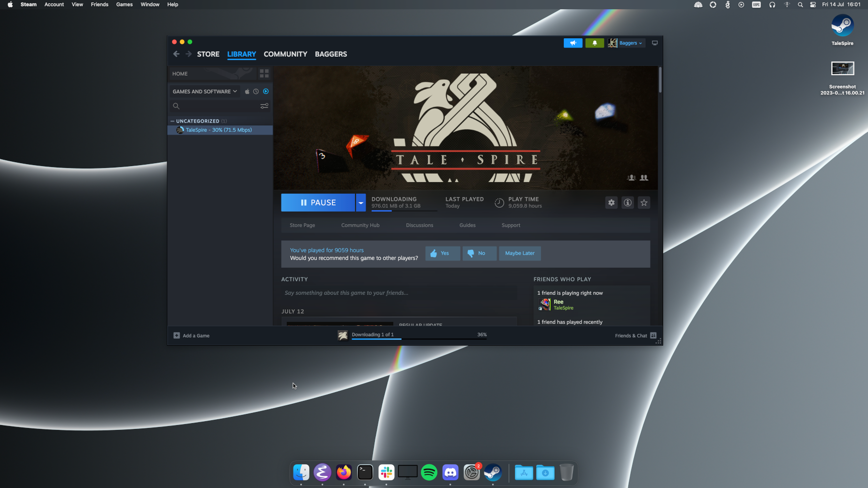Click download progress bar under Downloading
868x488 pixels.
(404, 211)
